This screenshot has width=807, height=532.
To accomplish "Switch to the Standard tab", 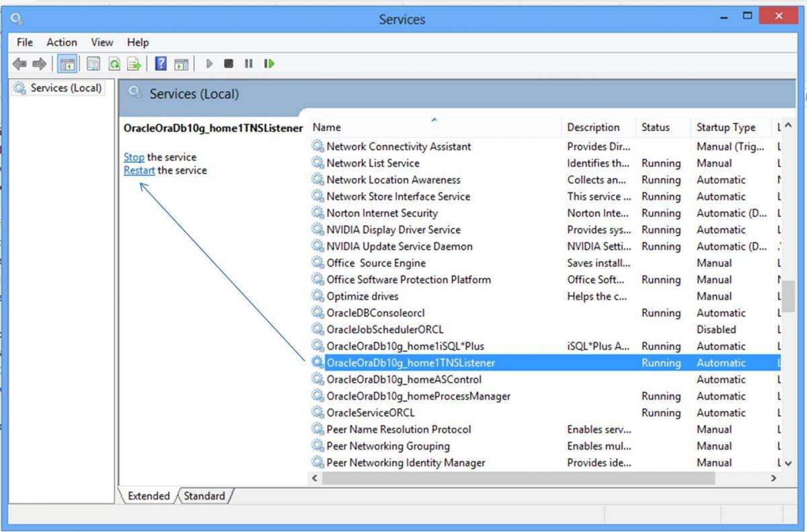I will (204, 496).
